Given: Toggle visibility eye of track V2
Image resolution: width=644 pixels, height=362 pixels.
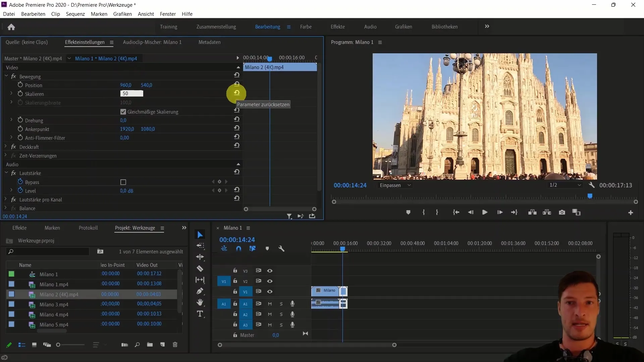Looking at the screenshot, I should (x=270, y=281).
